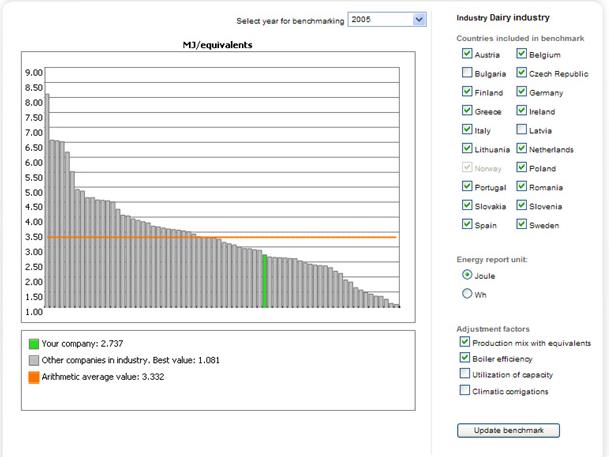
Task: Open the benchmarking year dropdown
Action: (x=387, y=19)
